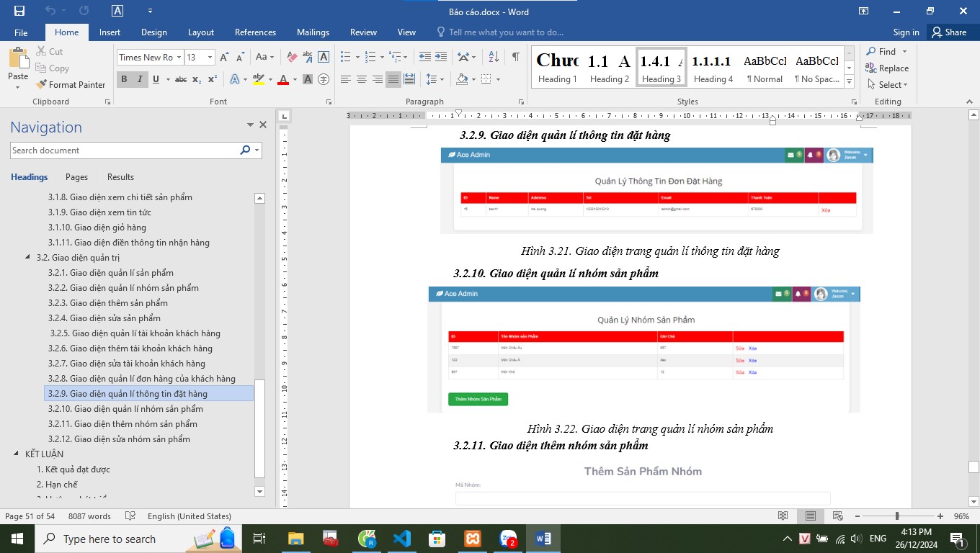
Task: Switch to the Pages tab in Navigation
Action: (76, 177)
